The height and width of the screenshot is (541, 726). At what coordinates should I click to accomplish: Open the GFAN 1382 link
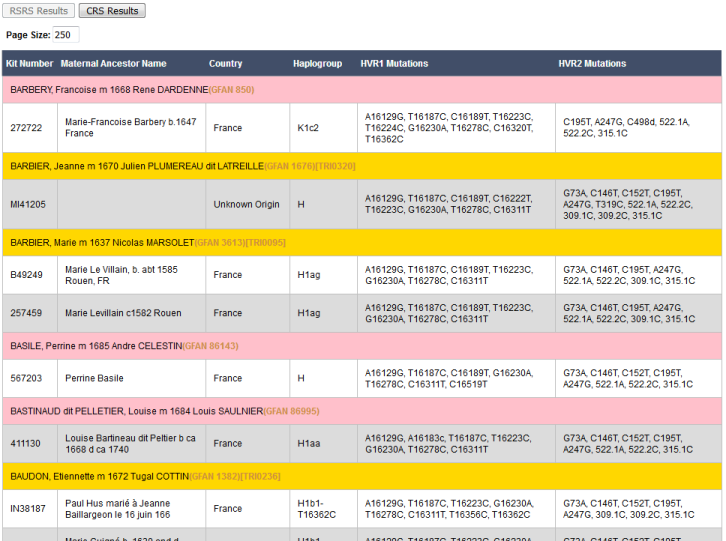(x=214, y=477)
